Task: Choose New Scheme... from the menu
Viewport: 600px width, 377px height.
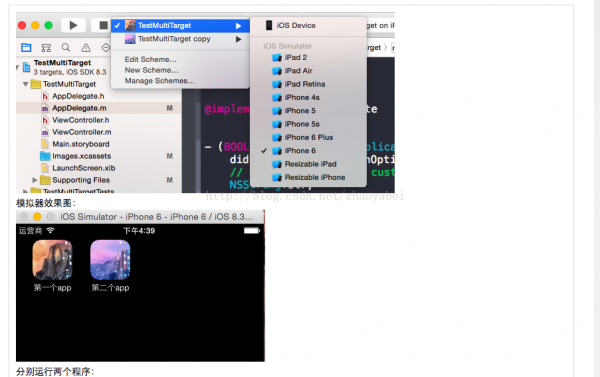Action: pyautogui.click(x=151, y=70)
